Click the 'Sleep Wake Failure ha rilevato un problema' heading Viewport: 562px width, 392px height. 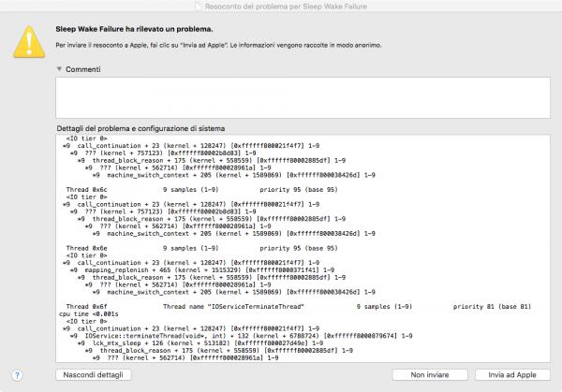[134, 29]
